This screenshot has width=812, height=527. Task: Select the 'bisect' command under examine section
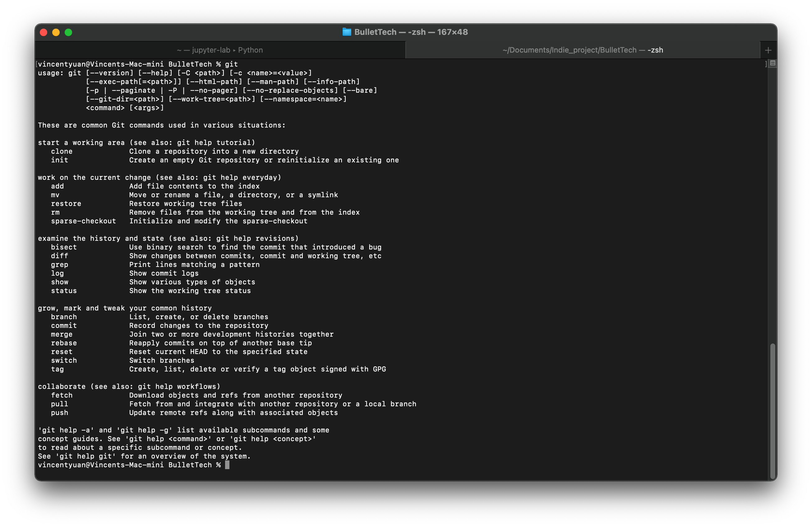tap(64, 247)
